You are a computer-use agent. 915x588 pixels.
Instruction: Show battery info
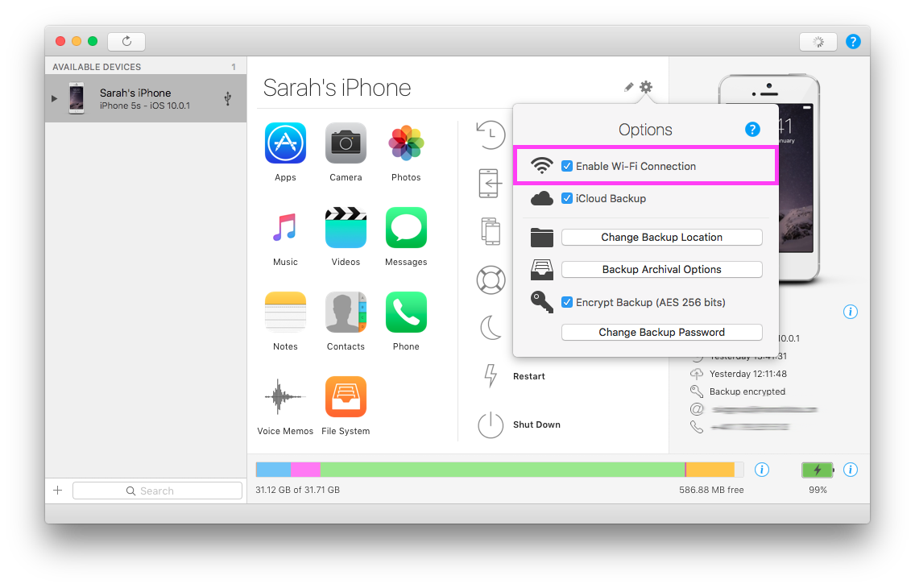[x=851, y=470]
